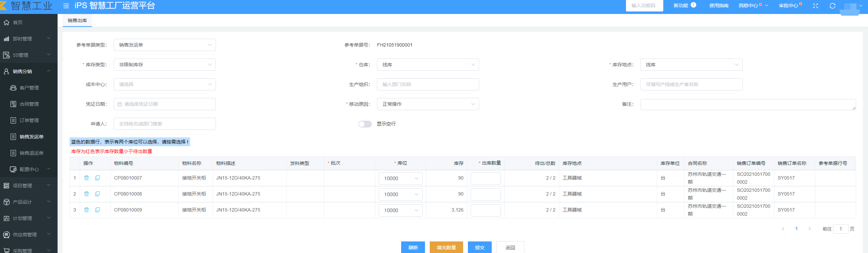The image size is (868, 253).
Task: Collapse the sidebar with the menu fold icon
Action: point(66,6)
